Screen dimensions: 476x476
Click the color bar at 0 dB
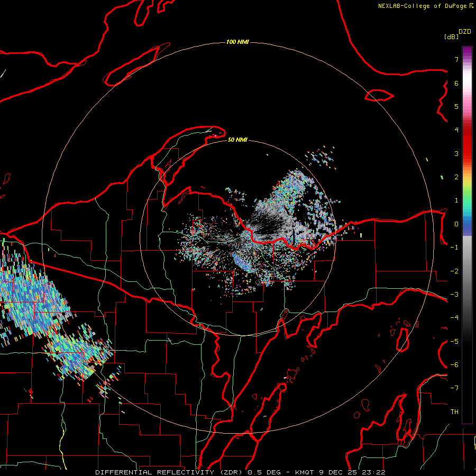tap(467, 224)
